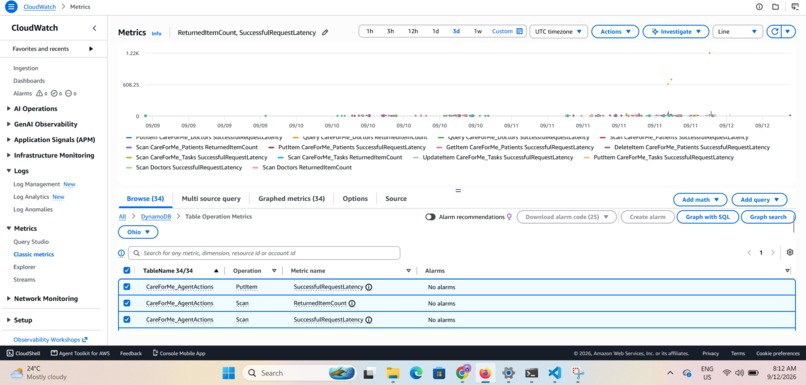This screenshot has width=806, height=385.
Task: Select the 1w time range
Action: 478,31
